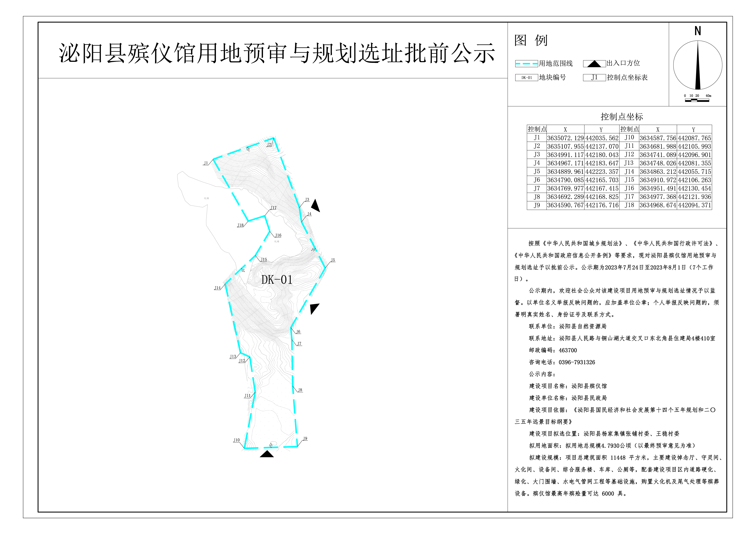The image size is (756, 534).
Task: Click the phone number 0396-7931326
Action: (x=577, y=362)
